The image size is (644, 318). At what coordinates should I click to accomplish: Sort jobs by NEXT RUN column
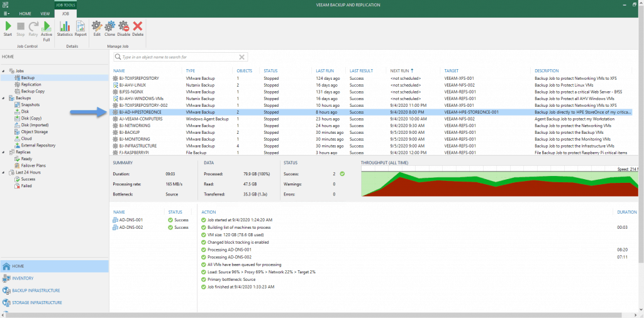[x=402, y=70]
